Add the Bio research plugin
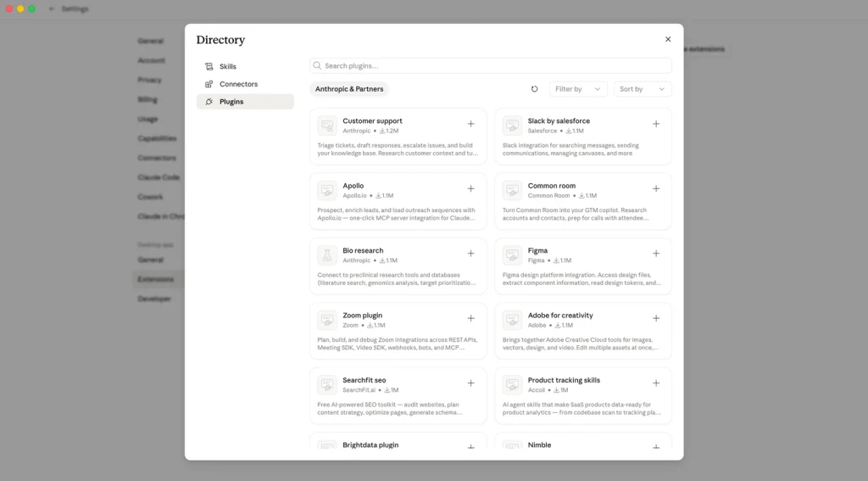 point(470,254)
